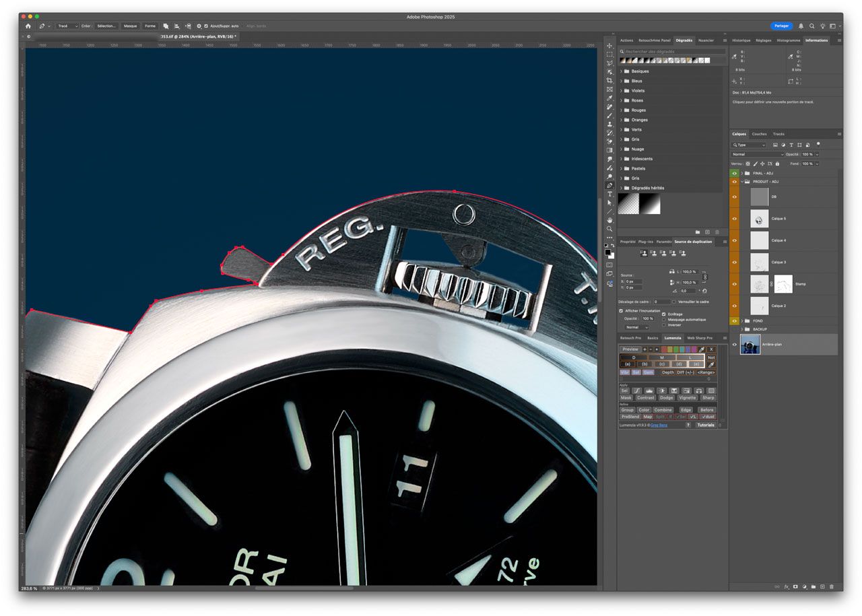Click the Lumenzia curves apply icon
This screenshot has height=616, width=862.
[x=636, y=390]
